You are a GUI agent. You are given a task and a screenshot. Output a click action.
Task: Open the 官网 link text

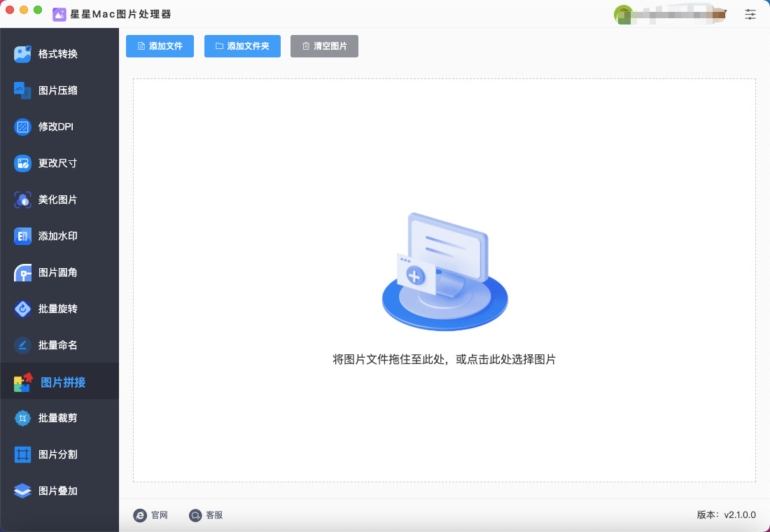tap(160, 515)
